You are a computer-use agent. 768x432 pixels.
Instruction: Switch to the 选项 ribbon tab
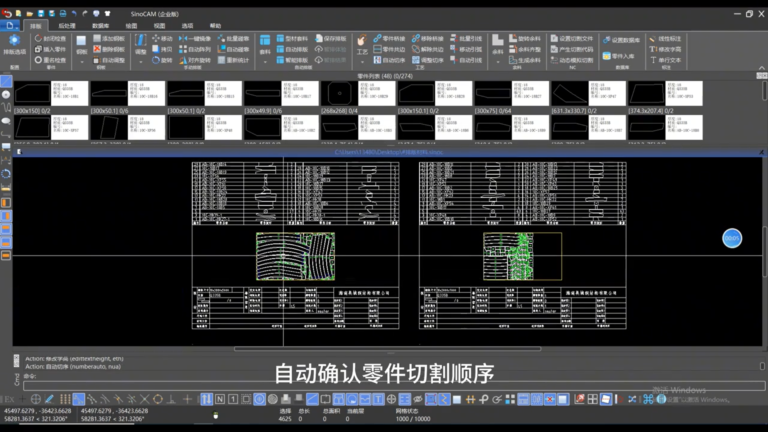coord(187,26)
